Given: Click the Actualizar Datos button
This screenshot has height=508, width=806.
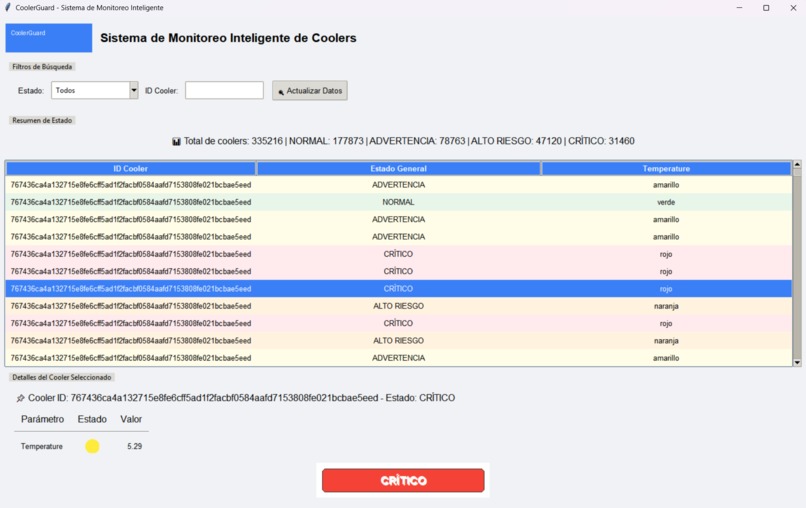Looking at the screenshot, I should (310, 90).
